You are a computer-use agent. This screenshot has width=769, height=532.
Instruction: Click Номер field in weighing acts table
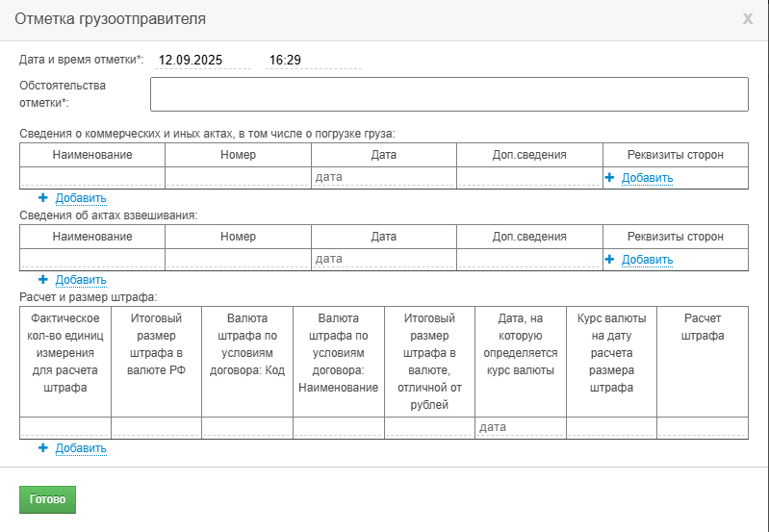click(x=238, y=259)
